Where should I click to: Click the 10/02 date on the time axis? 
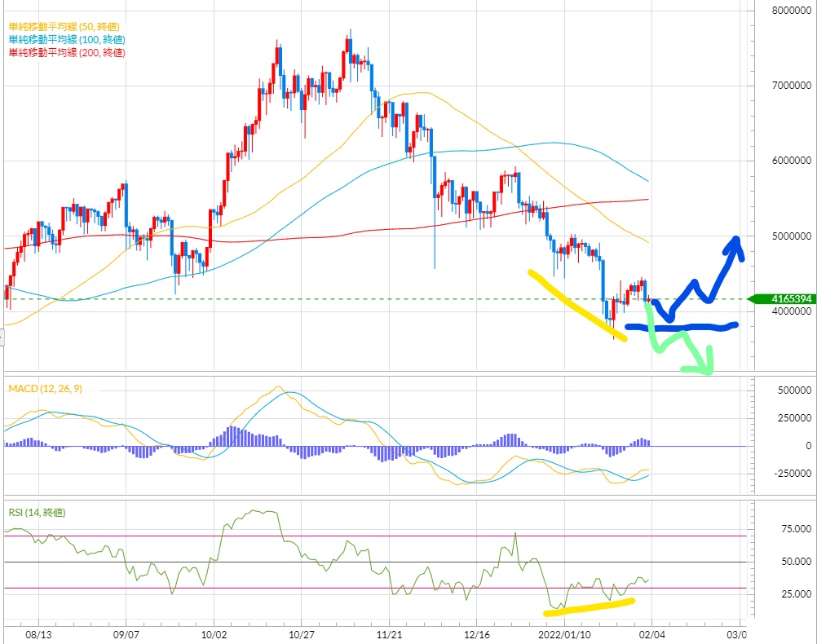(x=213, y=633)
